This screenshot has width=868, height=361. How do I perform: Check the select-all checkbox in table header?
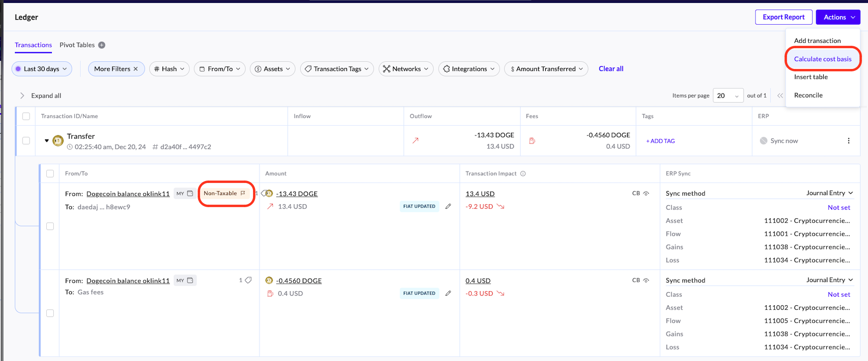[26, 116]
